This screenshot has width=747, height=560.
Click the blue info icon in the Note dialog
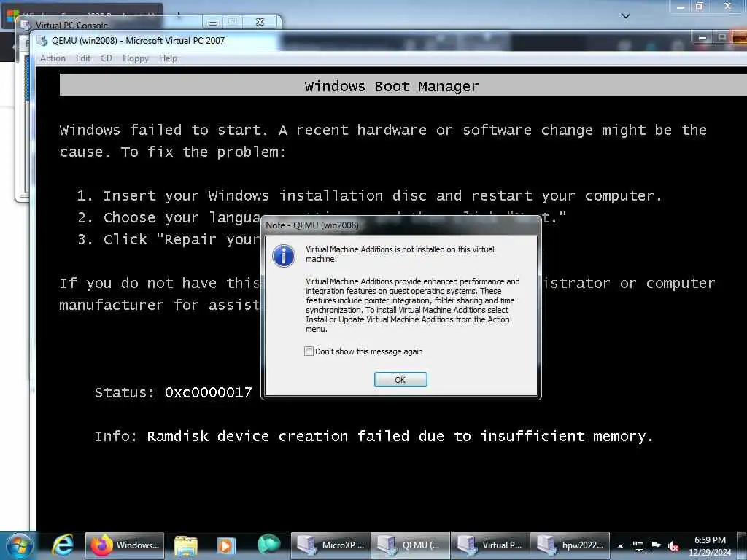(284, 256)
